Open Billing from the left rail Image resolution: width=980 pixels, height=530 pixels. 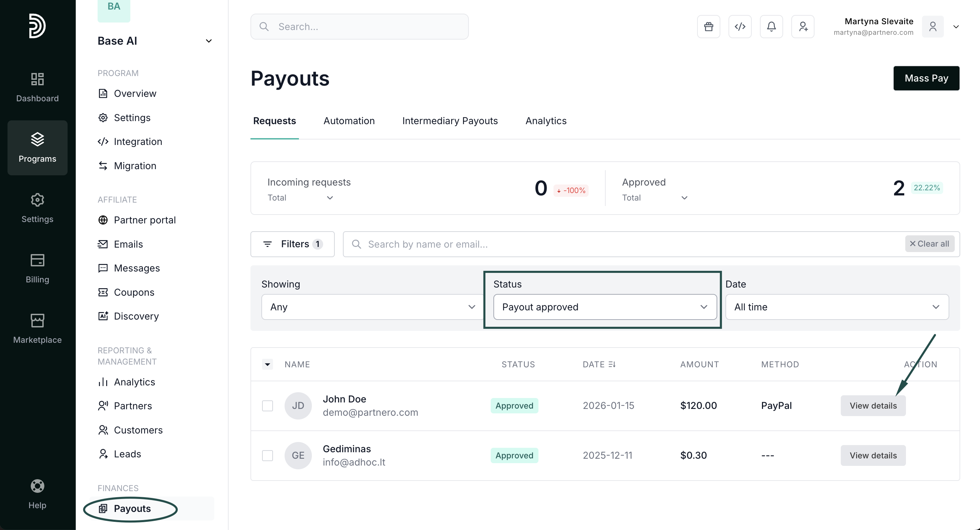(x=37, y=268)
